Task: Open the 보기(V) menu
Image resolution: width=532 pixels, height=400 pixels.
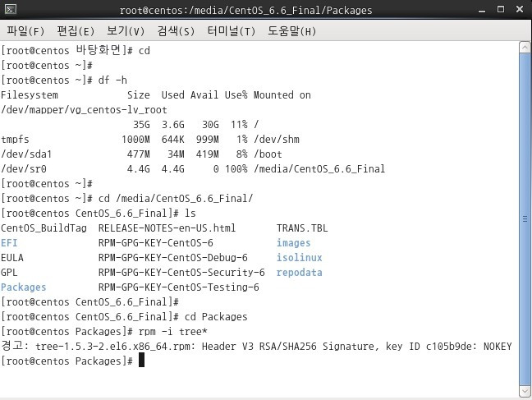Action: click(125, 31)
